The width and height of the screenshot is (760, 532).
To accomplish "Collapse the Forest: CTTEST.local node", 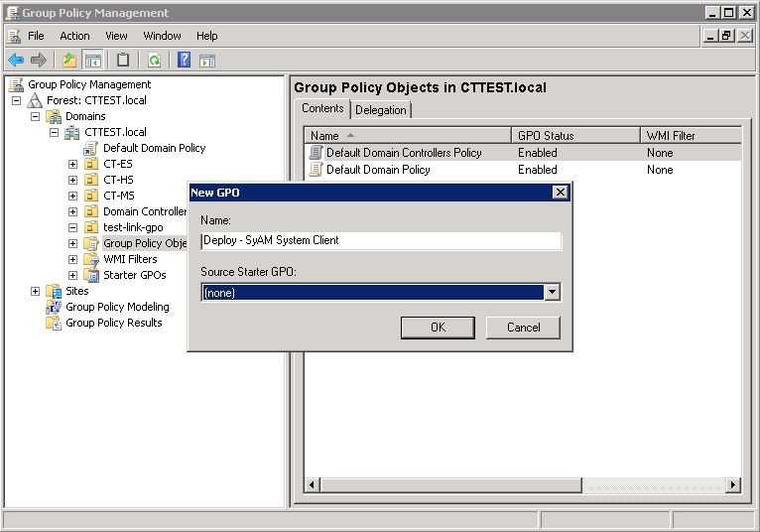I will [17, 100].
